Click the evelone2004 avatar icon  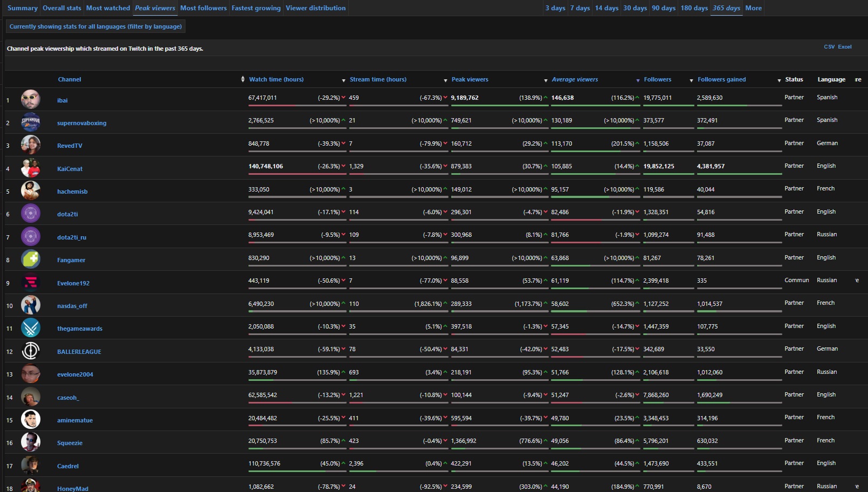click(x=31, y=374)
